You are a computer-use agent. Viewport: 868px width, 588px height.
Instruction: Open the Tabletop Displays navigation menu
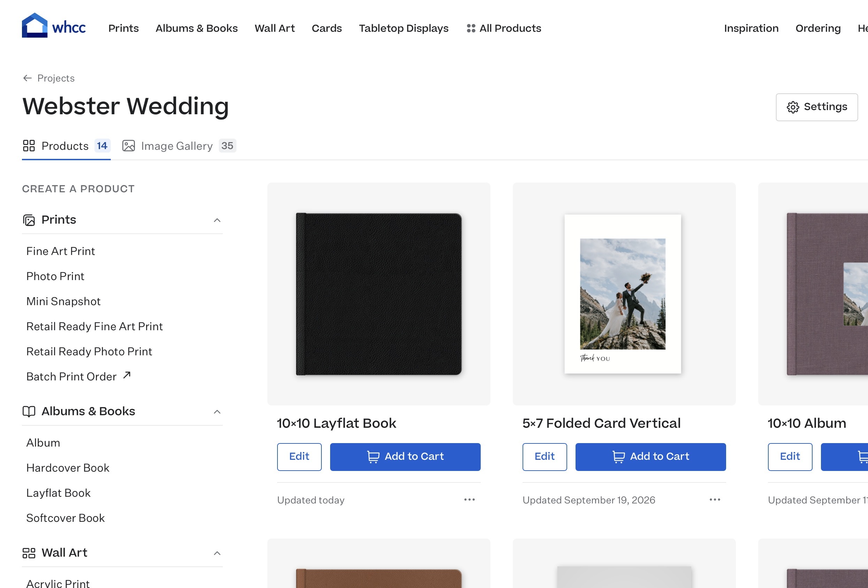pyautogui.click(x=404, y=28)
